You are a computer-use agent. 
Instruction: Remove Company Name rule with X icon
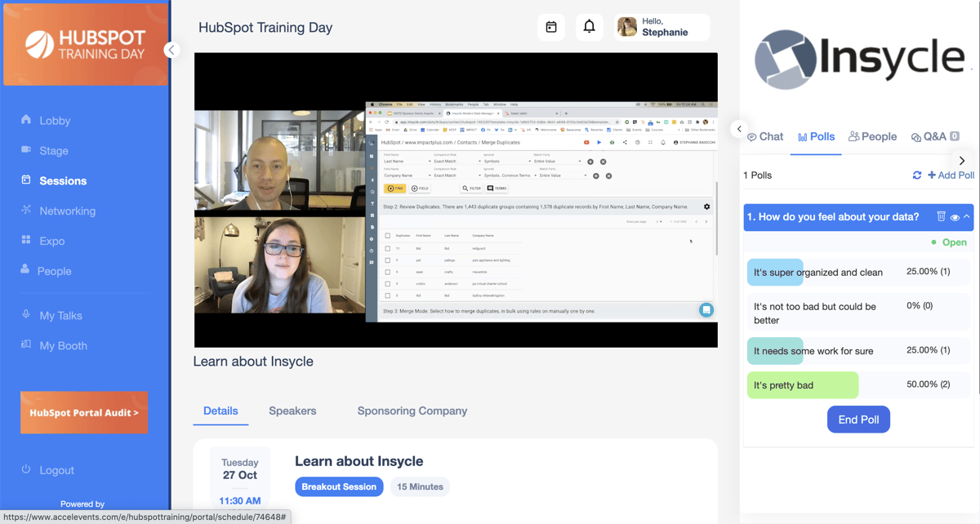pyautogui.click(x=608, y=175)
